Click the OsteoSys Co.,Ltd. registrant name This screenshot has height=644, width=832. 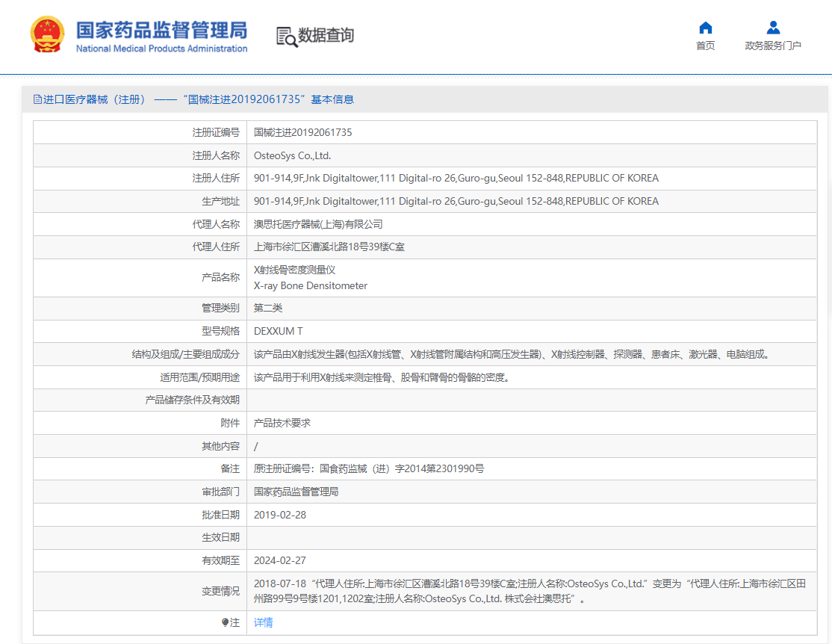292,155
